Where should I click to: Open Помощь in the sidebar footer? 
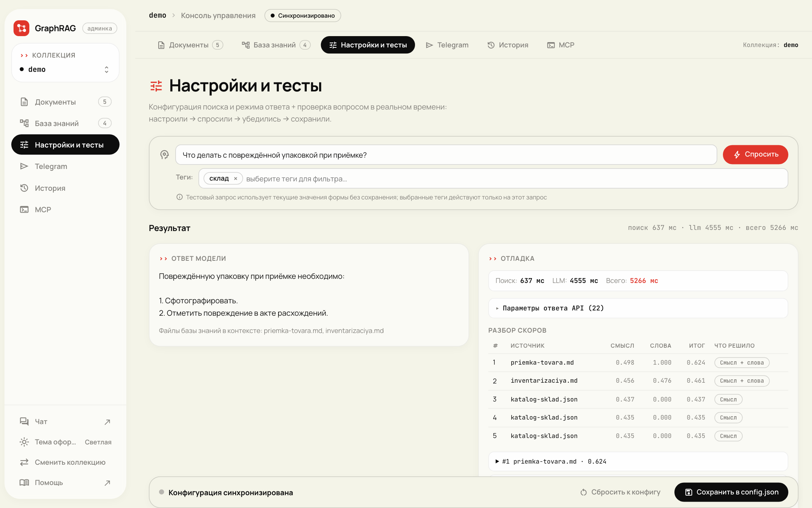pos(65,482)
